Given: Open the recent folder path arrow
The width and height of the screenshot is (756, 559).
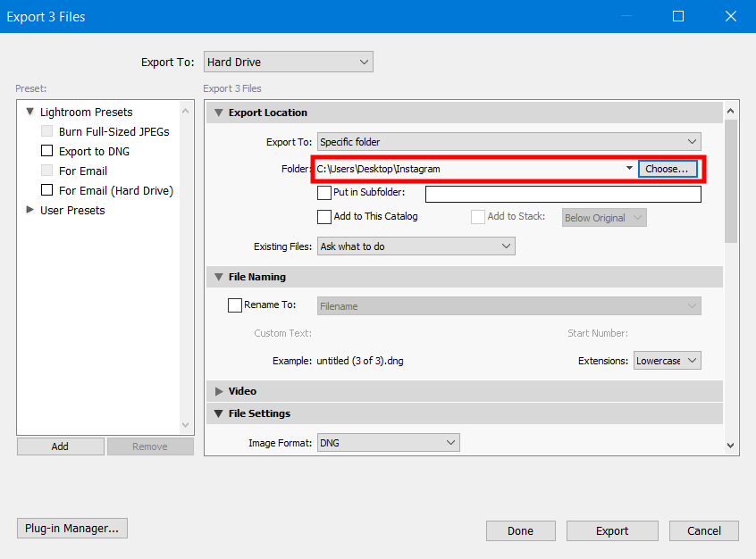Looking at the screenshot, I should coord(629,169).
